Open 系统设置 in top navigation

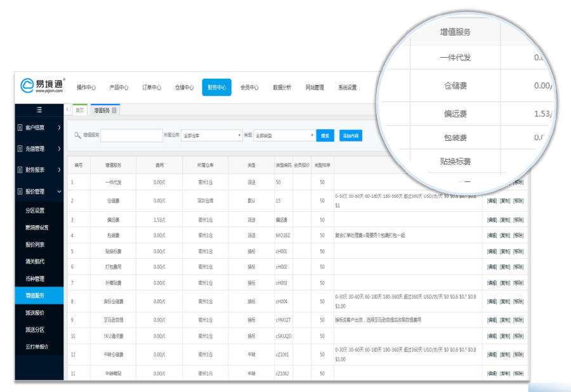click(x=348, y=88)
